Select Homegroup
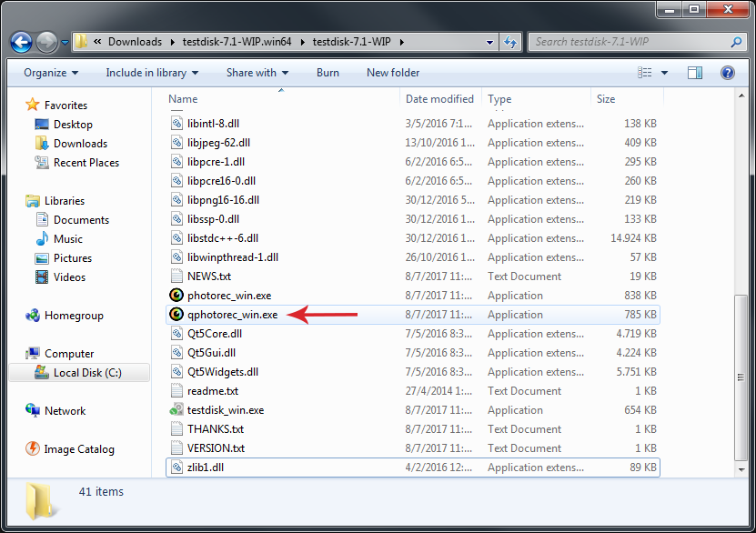The image size is (756, 533). 74,316
